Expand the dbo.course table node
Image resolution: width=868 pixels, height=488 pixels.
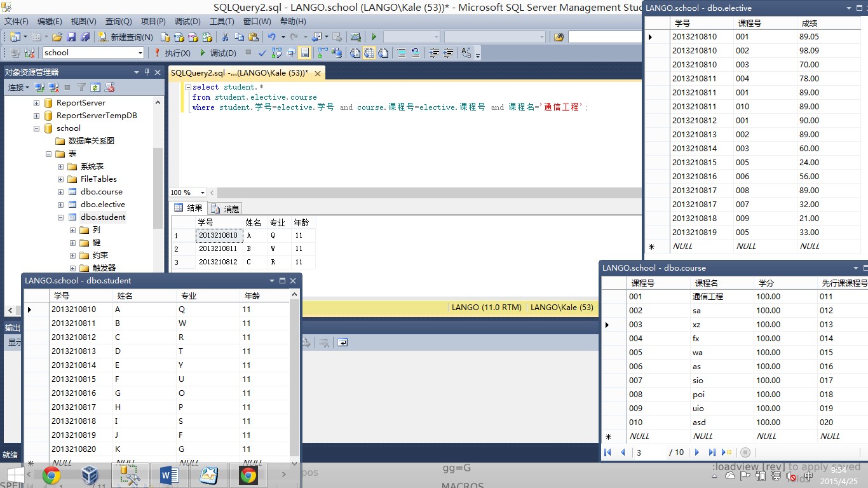[61, 192]
